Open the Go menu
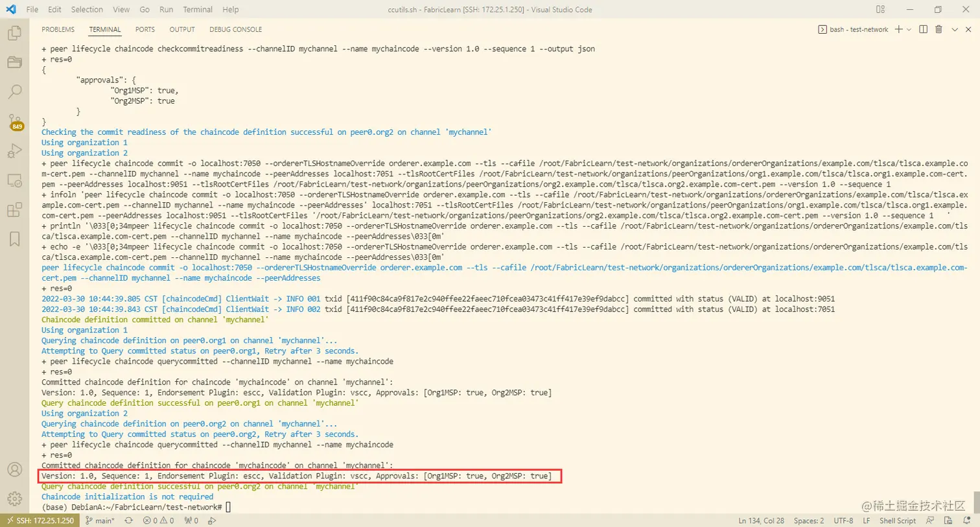The height and width of the screenshot is (527, 980). click(x=145, y=9)
